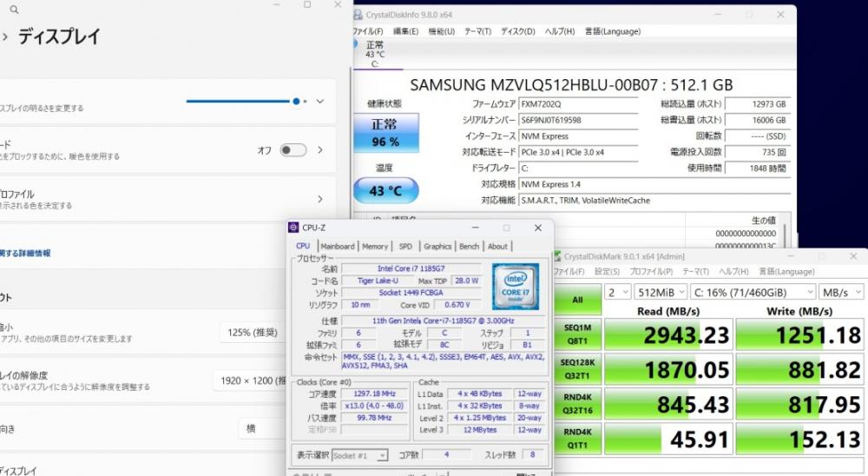This screenshot has width=868, height=476.
Task: Click the power-on hours value 1848 時間
Action: point(757,169)
